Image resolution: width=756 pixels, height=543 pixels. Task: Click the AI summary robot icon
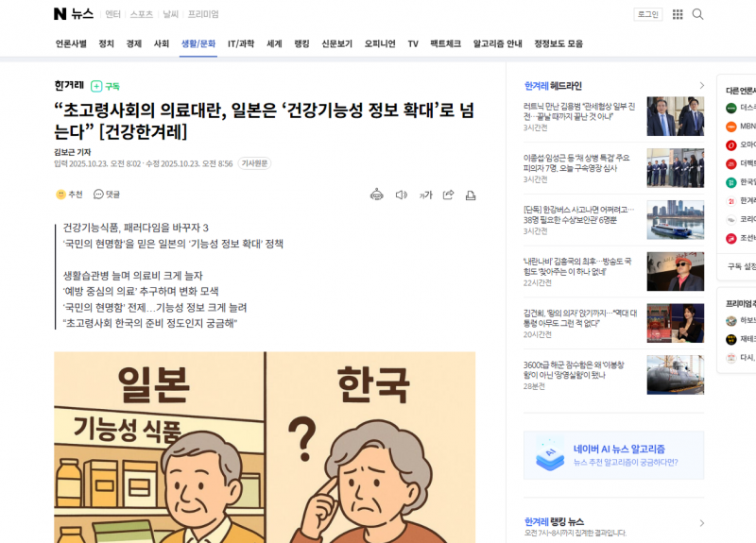(x=376, y=195)
